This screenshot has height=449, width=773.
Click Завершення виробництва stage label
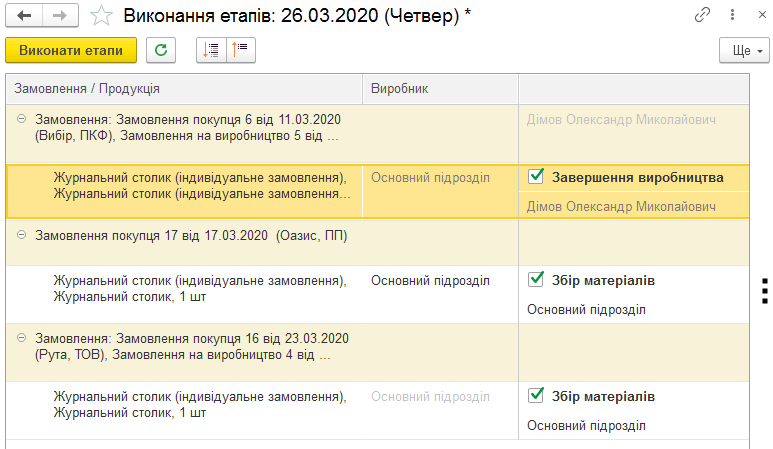pyautogui.click(x=637, y=178)
